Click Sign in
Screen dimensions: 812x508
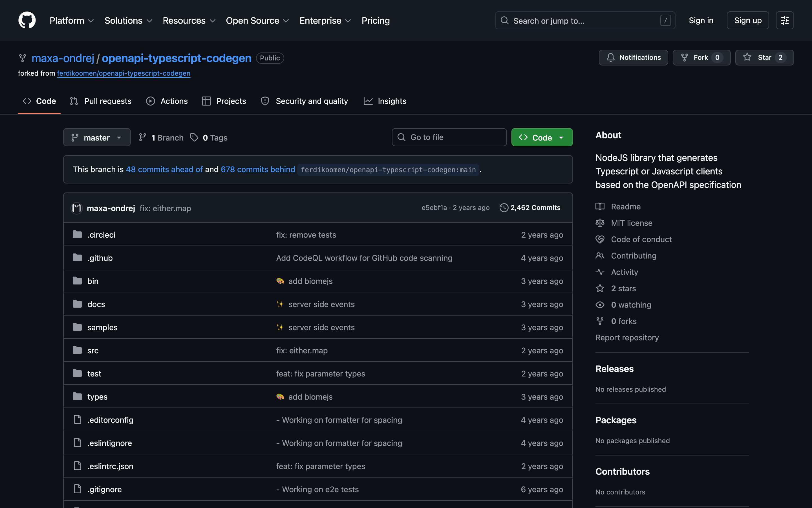701,21
